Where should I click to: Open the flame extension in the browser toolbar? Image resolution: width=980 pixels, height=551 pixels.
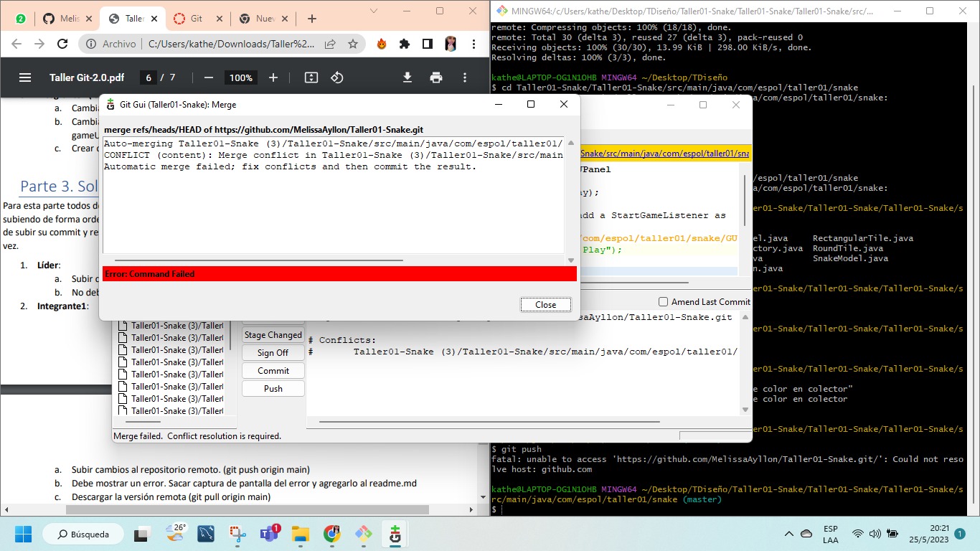click(x=380, y=43)
